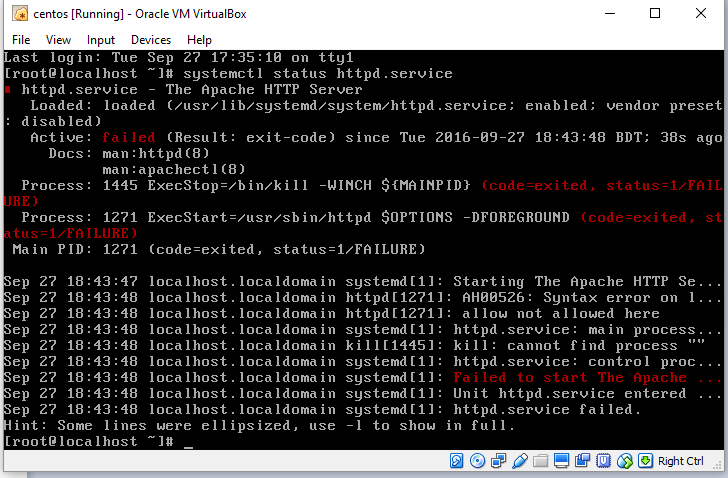Screen dimensions: 728x478
Task: Click 'man:apachectl(8)' docs entry
Action: 174,170
